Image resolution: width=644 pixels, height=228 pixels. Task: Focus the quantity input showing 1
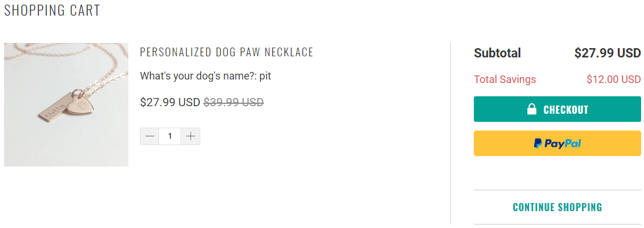point(170,136)
